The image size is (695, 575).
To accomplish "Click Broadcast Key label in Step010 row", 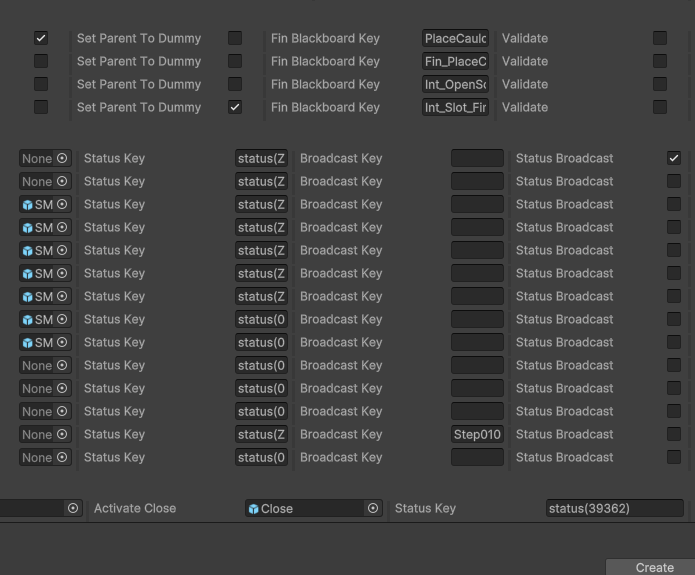I will click(x=341, y=434).
